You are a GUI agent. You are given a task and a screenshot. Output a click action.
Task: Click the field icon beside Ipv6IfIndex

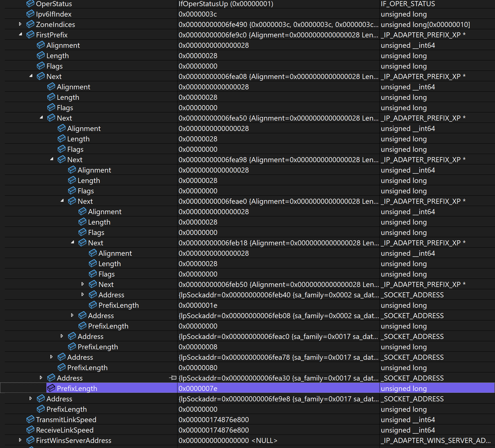(30, 14)
